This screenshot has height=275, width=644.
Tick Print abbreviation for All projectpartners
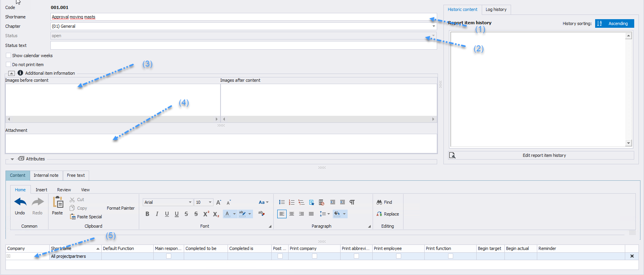tap(356, 256)
